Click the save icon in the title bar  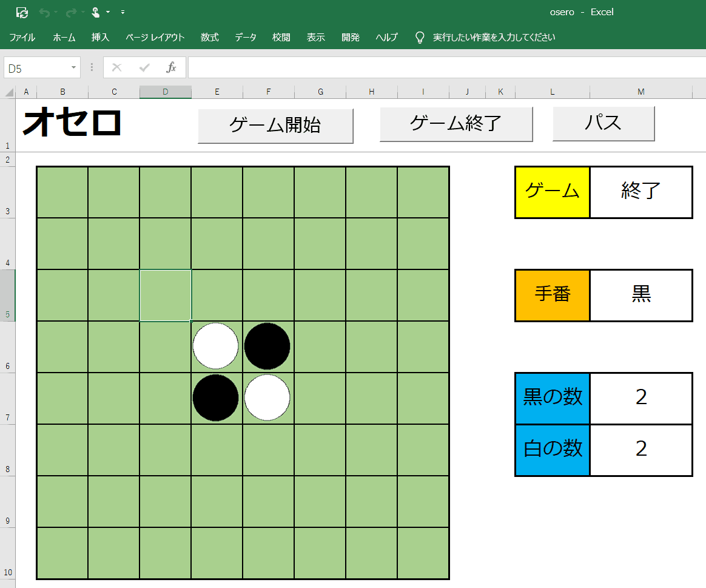[x=22, y=12]
